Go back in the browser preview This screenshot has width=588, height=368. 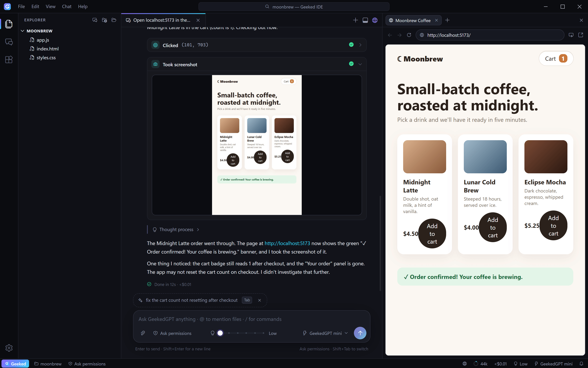(390, 35)
